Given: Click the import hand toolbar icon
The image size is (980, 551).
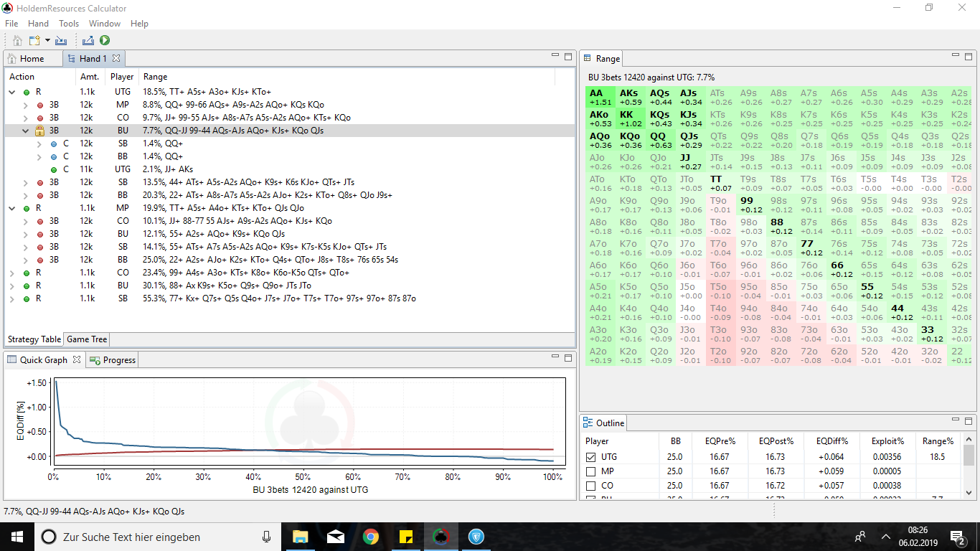Looking at the screenshot, I should (61, 41).
